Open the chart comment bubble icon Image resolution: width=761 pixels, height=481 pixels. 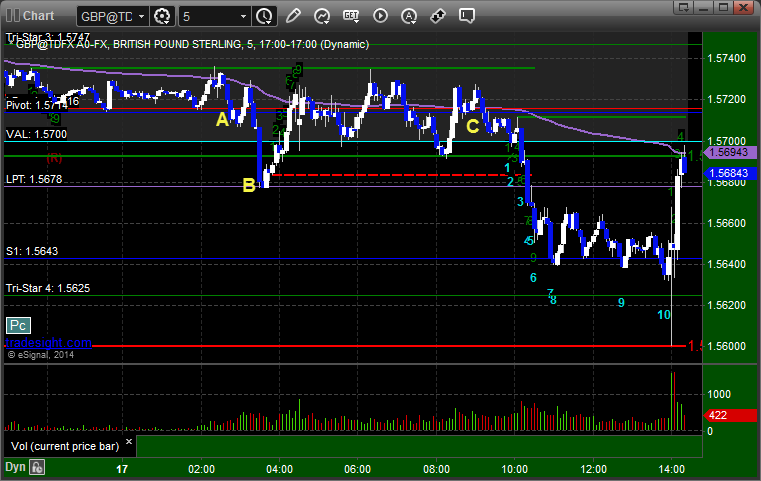click(x=466, y=16)
